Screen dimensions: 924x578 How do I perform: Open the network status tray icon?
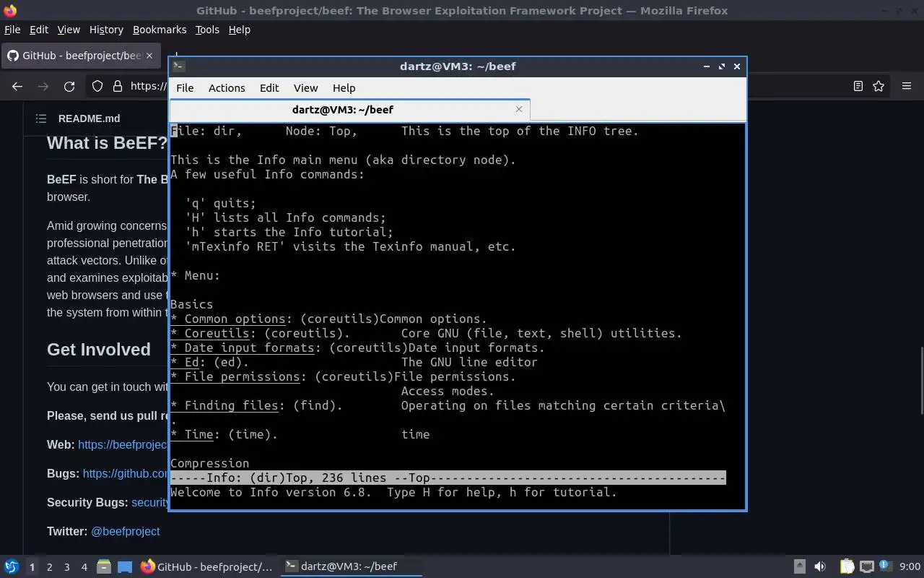click(866, 566)
